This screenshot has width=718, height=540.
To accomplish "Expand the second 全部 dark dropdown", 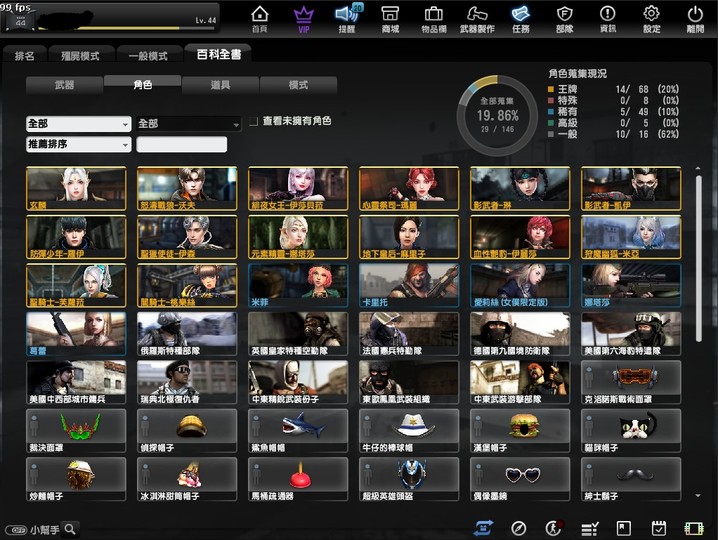I will tap(189, 124).
